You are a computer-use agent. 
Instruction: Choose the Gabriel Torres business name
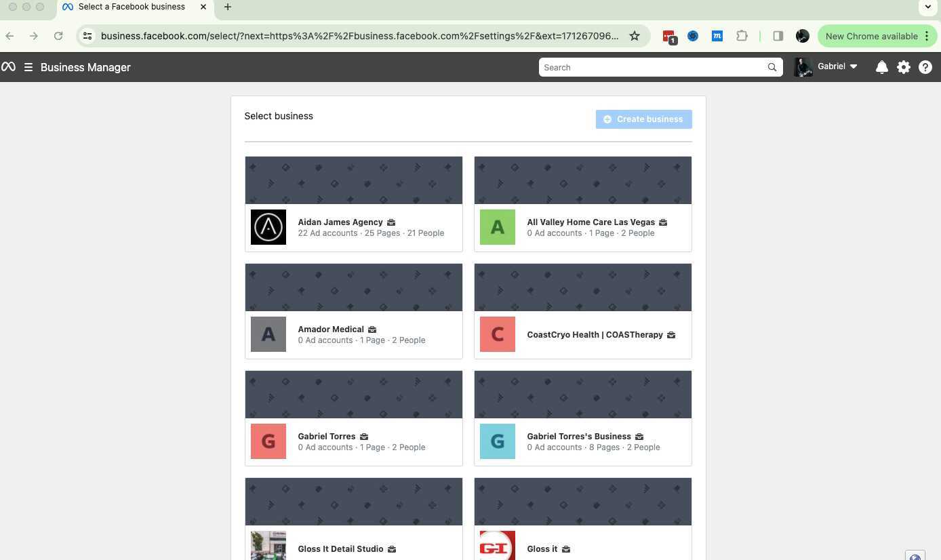pos(327,437)
